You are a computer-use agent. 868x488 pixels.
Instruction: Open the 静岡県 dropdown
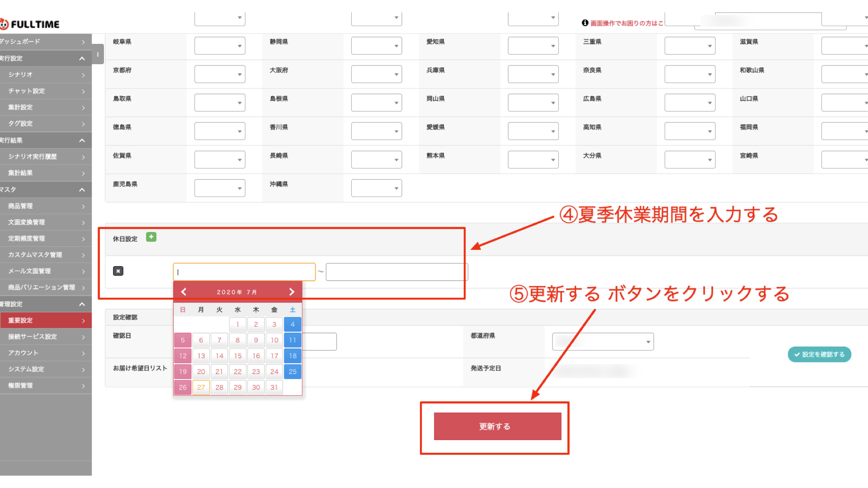click(x=377, y=46)
